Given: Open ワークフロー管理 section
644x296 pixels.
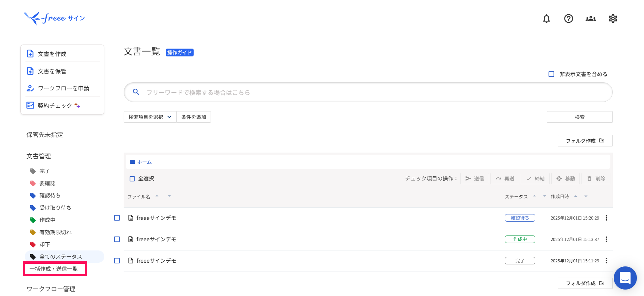Looking at the screenshot, I should (51, 289).
